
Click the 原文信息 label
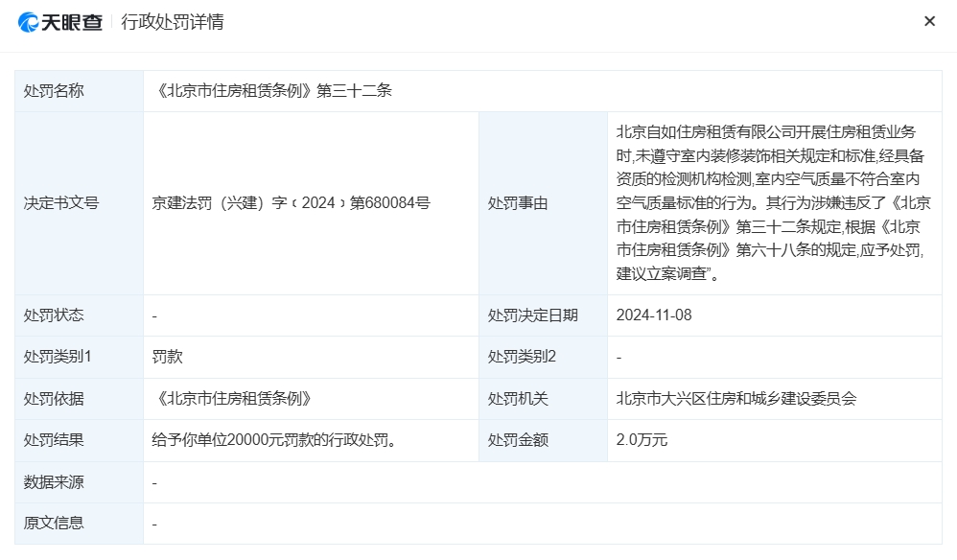[54, 524]
